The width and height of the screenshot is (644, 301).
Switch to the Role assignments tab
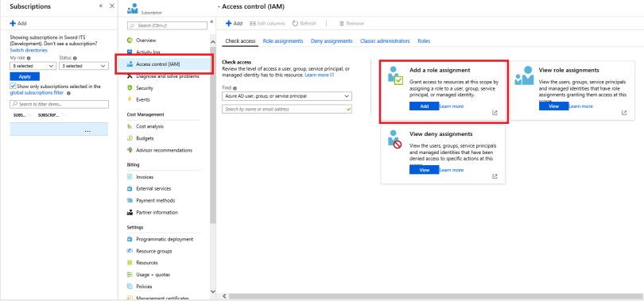click(x=283, y=41)
